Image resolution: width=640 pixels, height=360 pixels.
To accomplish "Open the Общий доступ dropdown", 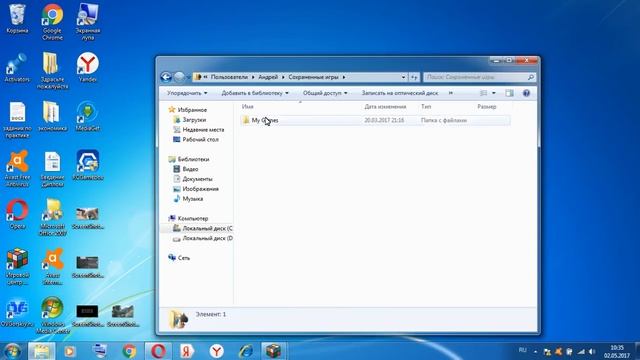I will (325, 93).
